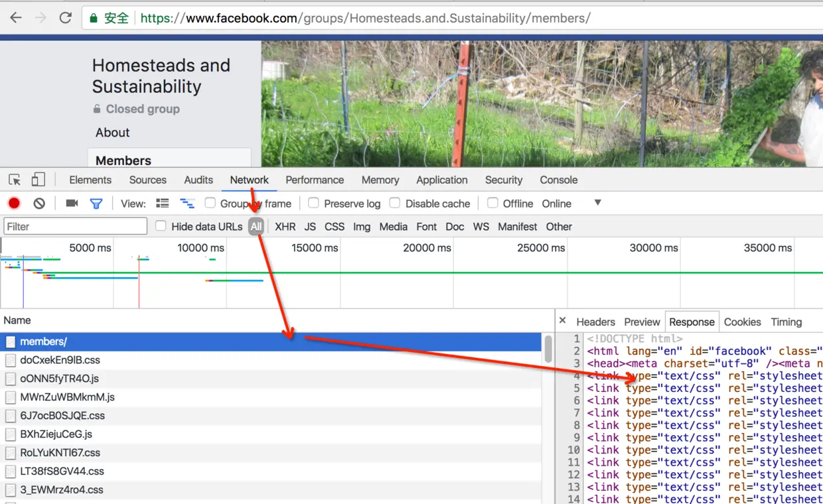Show the Console tab
The image size is (823, 504).
[x=559, y=180]
